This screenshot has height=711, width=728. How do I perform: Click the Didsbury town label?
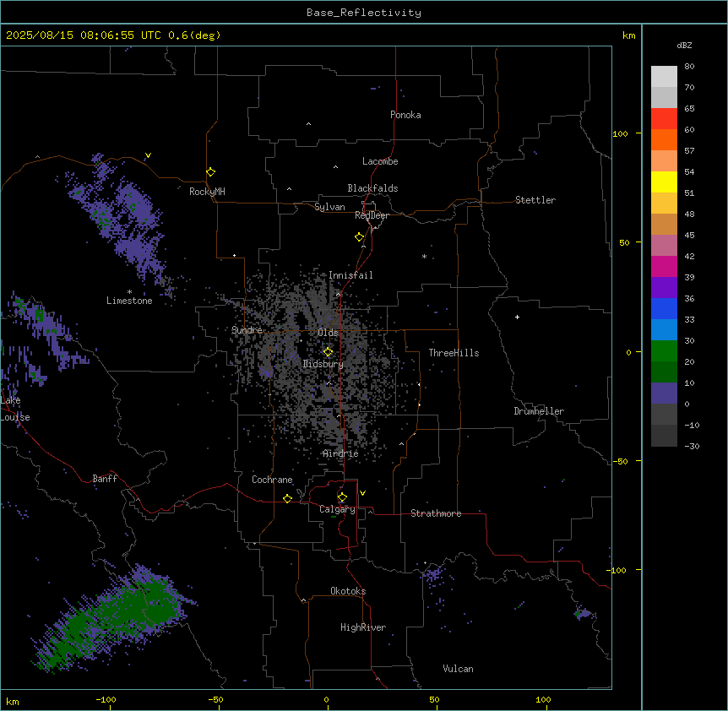click(x=323, y=364)
